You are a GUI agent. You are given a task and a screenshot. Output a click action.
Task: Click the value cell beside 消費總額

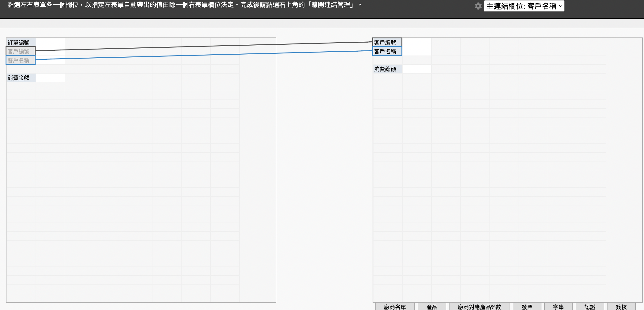pos(417,69)
